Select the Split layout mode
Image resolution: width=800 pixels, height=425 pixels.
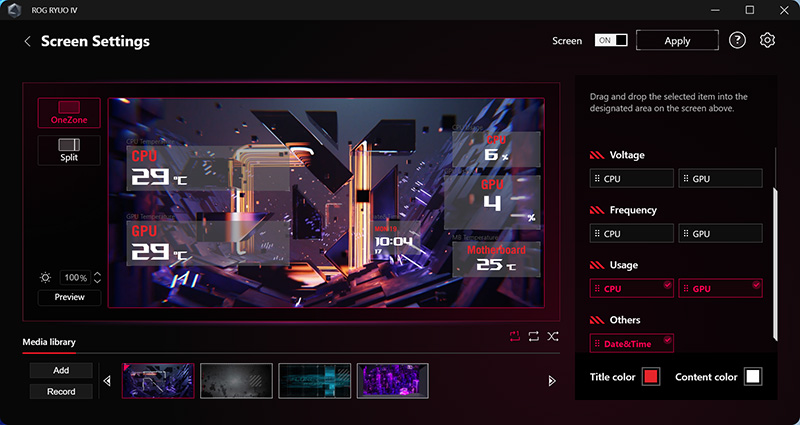pos(69,150)
